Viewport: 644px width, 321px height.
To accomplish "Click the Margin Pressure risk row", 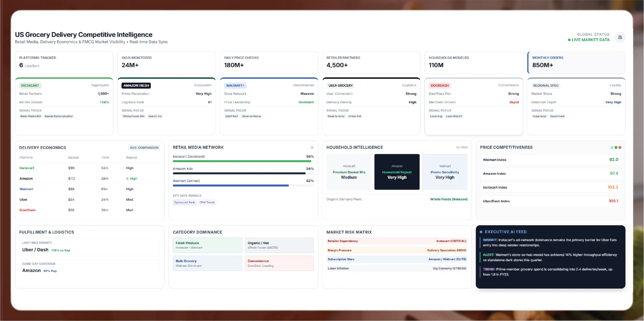I will 397,250.
